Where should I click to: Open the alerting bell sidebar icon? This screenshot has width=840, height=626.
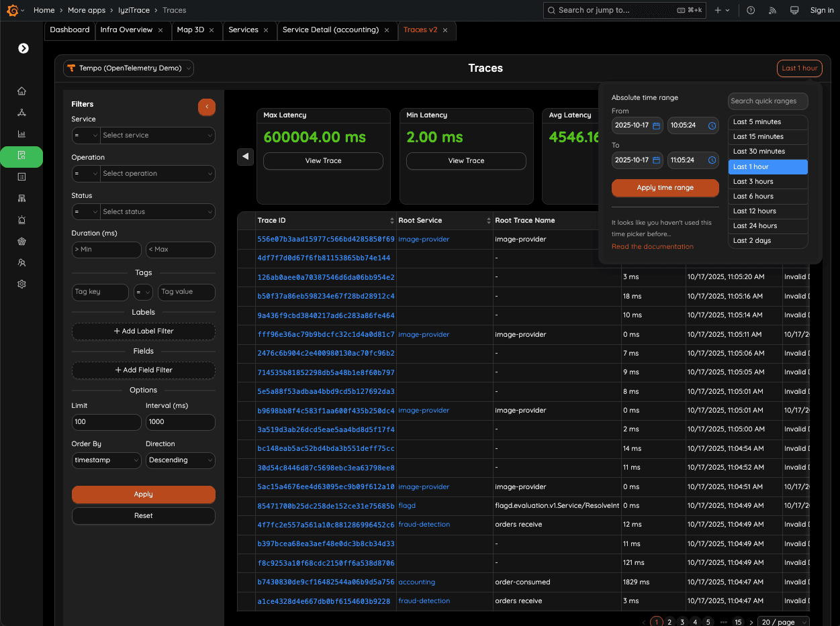tap(21, 220)
